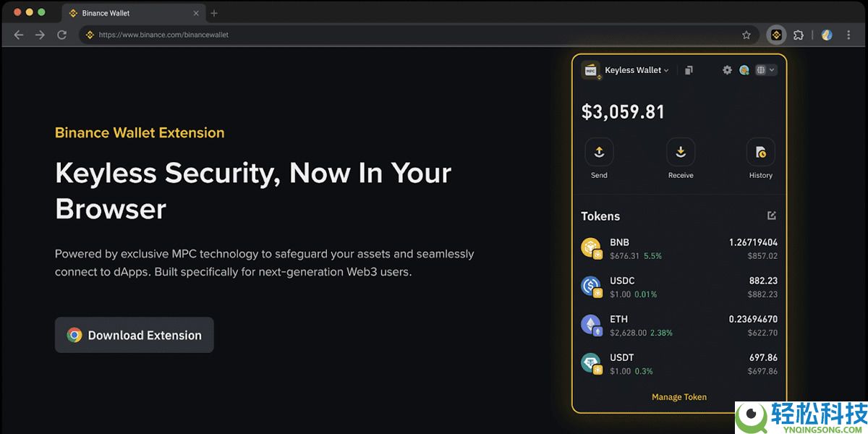Viewport: 868px width, 434px height.
Task: View transaction History in wallet
Action: pyautogui.click(x=760, y=153)
